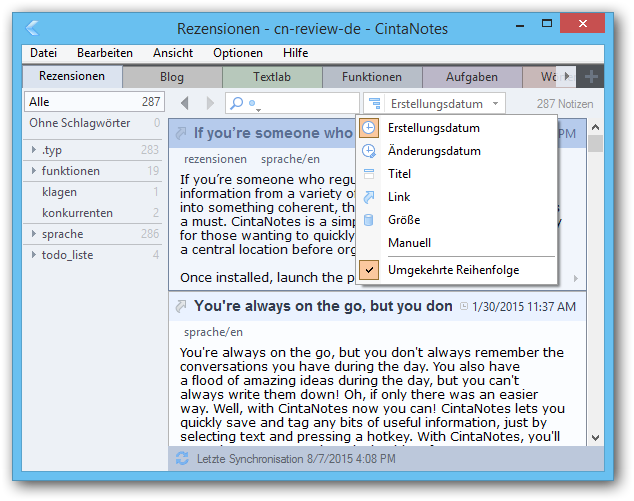
Task: Click sprache/en tag on second note
Action: [213, 332]
